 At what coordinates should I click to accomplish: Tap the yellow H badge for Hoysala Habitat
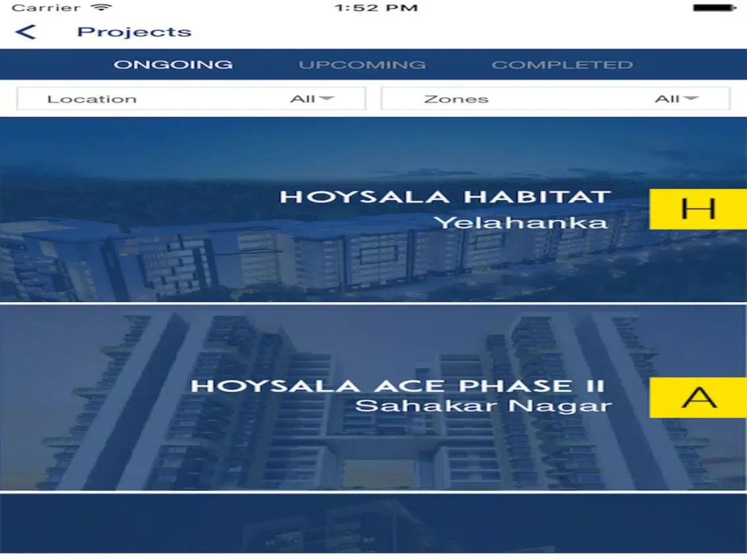click(698, 208)
